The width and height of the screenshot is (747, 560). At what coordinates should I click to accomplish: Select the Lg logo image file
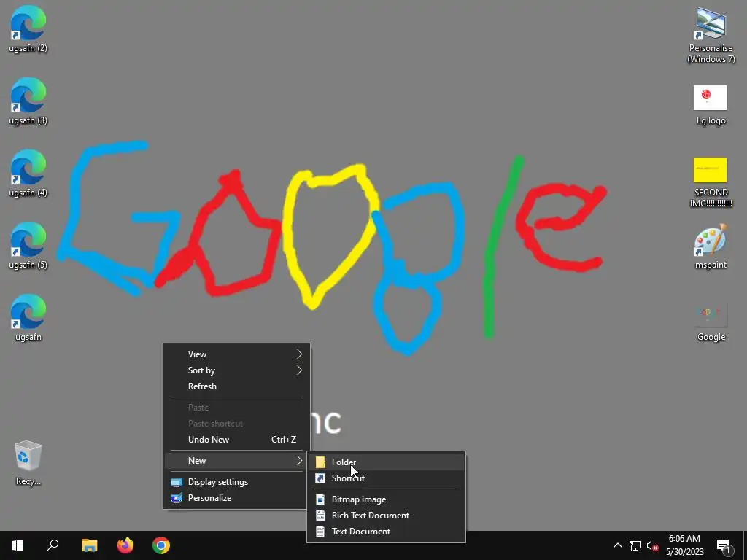pos(711,105)
